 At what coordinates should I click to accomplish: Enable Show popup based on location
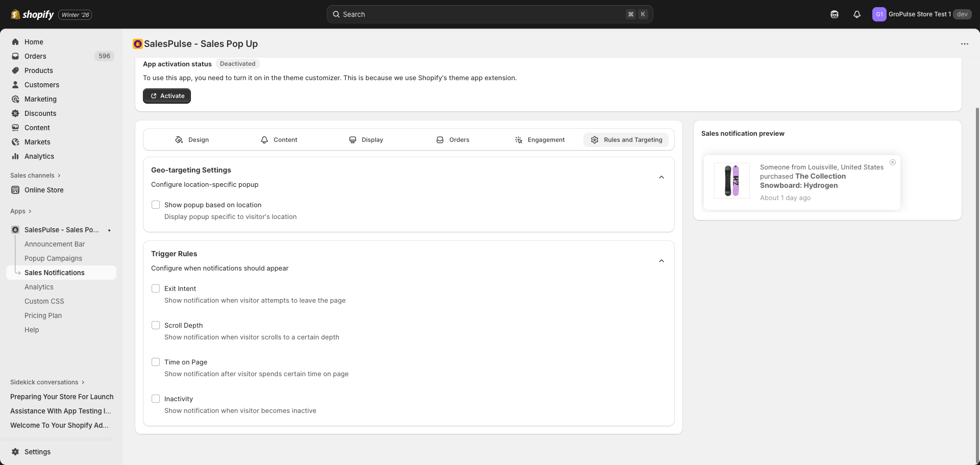pyautogui.click(x=156, y=205)
